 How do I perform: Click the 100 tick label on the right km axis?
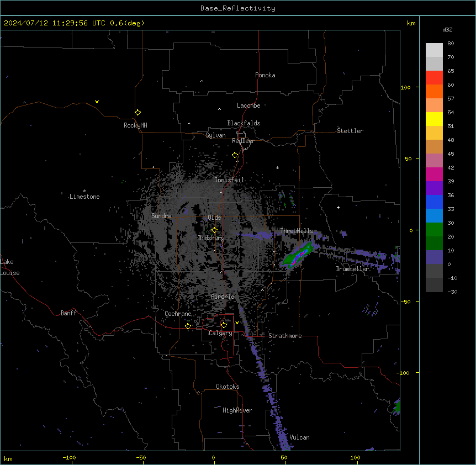pos(405,87)
